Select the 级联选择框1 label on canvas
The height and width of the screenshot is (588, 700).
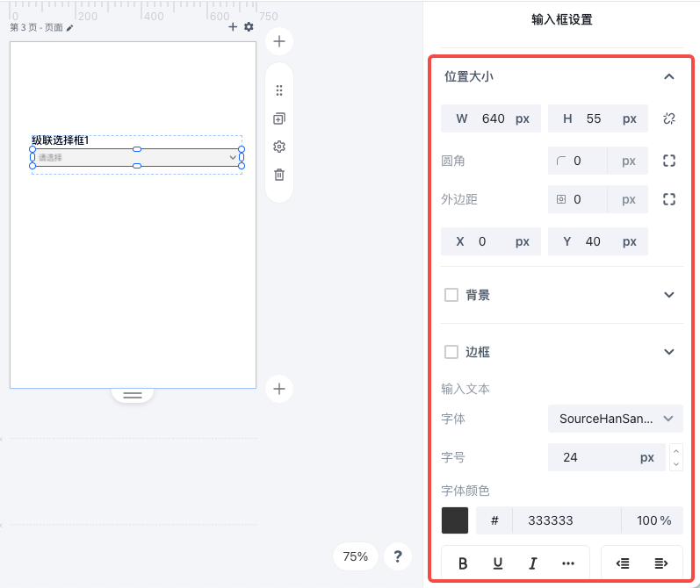click(61, 140)
